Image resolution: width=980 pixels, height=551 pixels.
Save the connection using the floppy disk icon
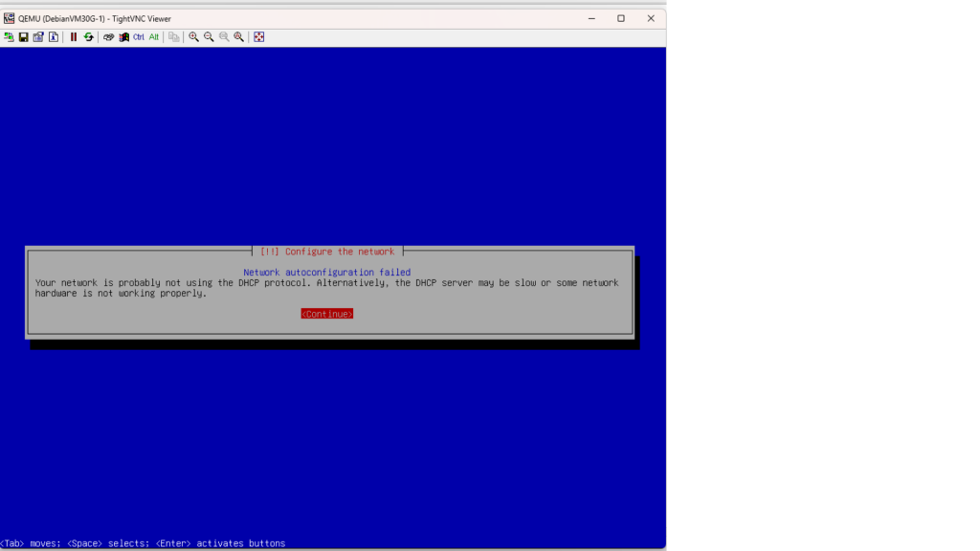[24, 37]
